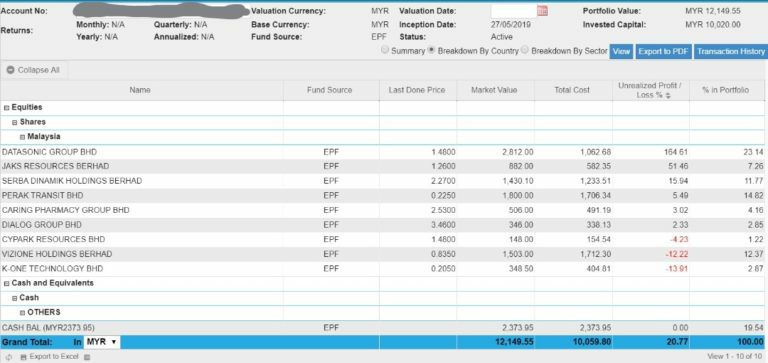
Task: Collapse the Cash and Equivalents group
Action: coord(6,283)
